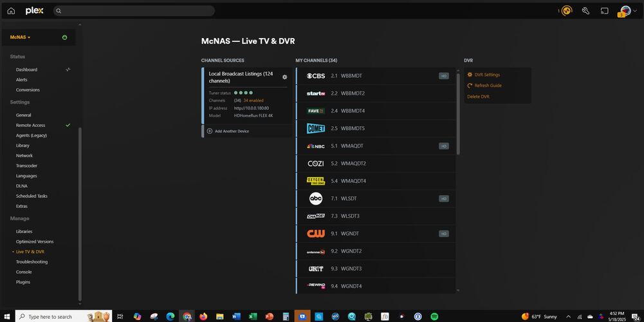The width and height of the screenshot is (644, 322).
Task: Open Agents (Legacy) settings
Action: click(x=32, y=135)
